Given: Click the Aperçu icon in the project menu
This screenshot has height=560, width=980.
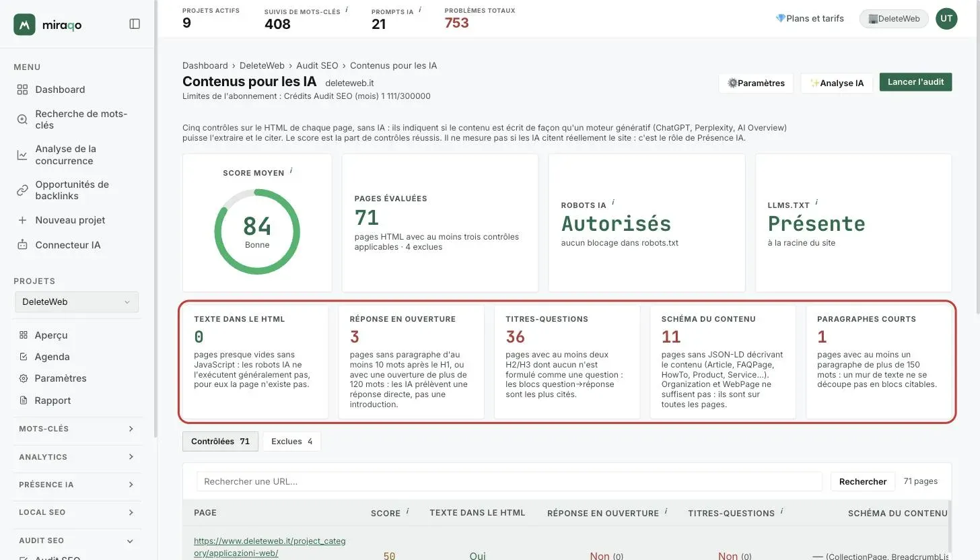Looking at the screenshot, I should (x=24, y=335).
